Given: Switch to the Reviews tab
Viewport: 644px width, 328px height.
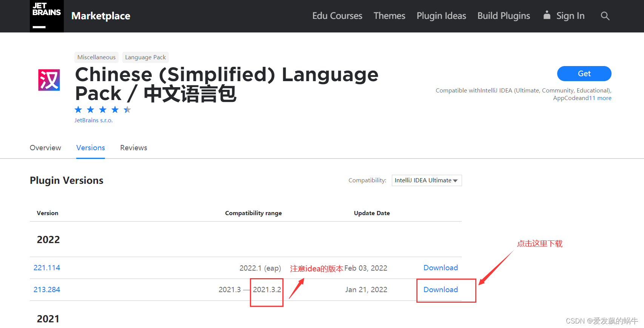Looking at the screenshot, I should click(x=134, y=148).
